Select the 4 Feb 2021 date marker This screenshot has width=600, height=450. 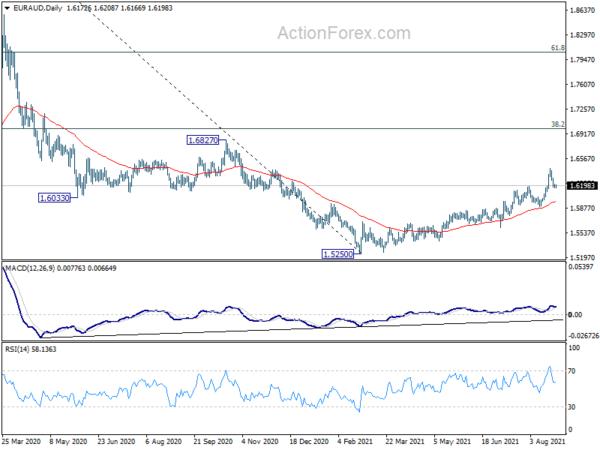tap(355, 442)
